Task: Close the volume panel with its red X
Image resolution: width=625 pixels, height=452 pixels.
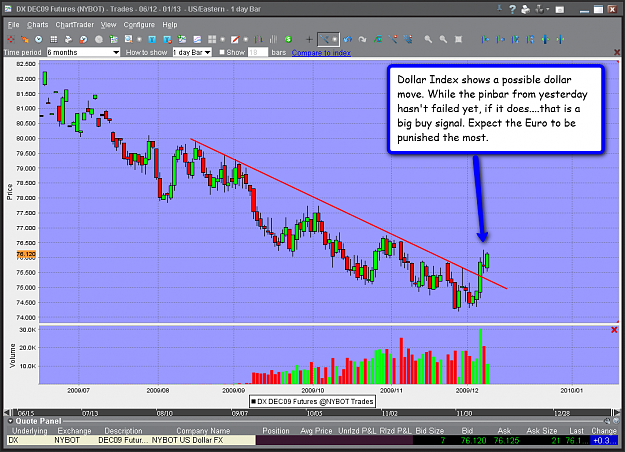Action: (x=614, y=330)
